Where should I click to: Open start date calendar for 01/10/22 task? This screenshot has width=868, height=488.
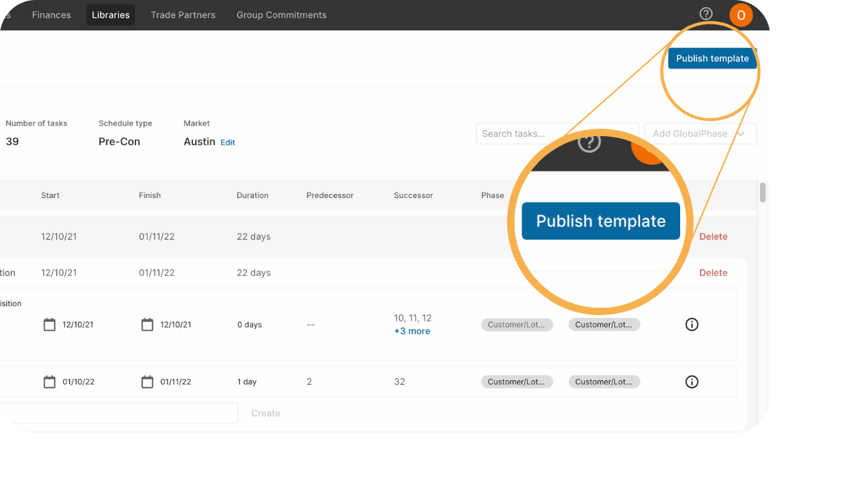(x=50, y=382)
